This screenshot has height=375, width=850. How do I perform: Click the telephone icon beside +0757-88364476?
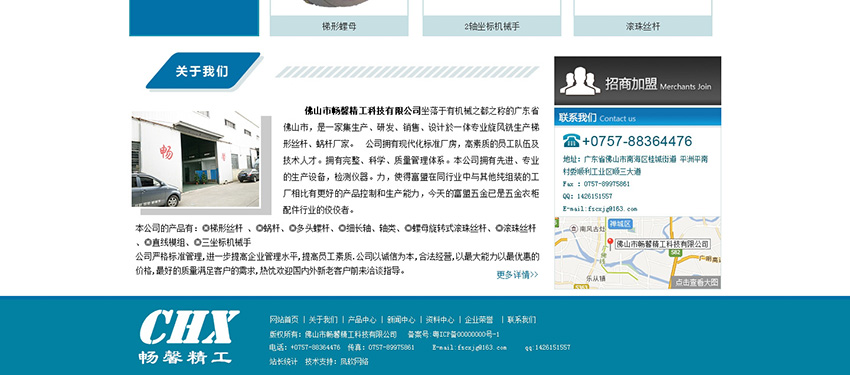pos(571,141)
